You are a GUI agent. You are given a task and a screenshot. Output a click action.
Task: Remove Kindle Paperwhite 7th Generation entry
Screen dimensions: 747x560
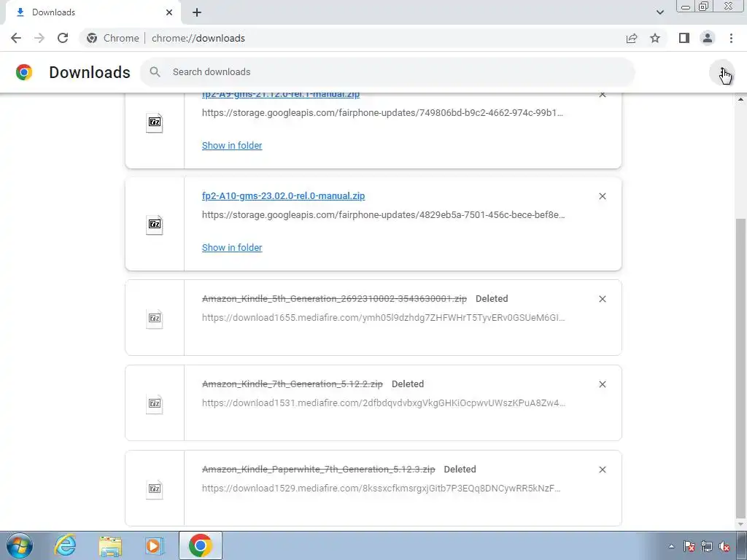[x=603, y=470]
